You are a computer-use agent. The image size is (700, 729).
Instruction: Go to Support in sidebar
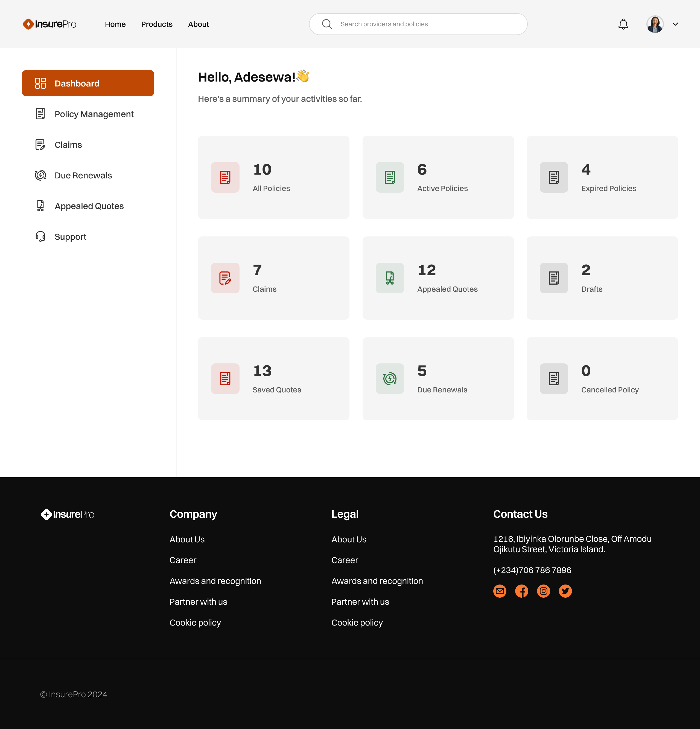[70, 237]
